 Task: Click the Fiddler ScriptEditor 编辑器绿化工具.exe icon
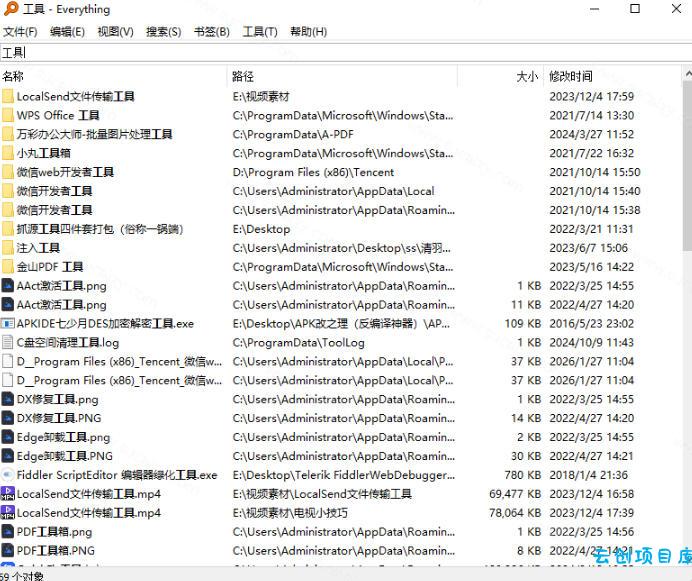pos(8,475)
